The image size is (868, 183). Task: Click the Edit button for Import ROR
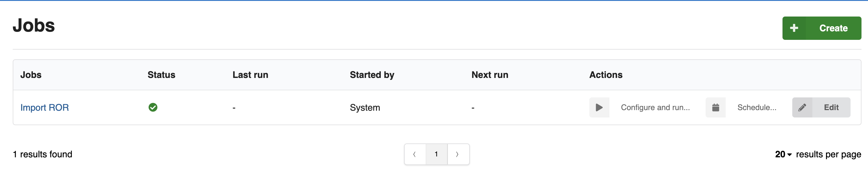[831, 107]
